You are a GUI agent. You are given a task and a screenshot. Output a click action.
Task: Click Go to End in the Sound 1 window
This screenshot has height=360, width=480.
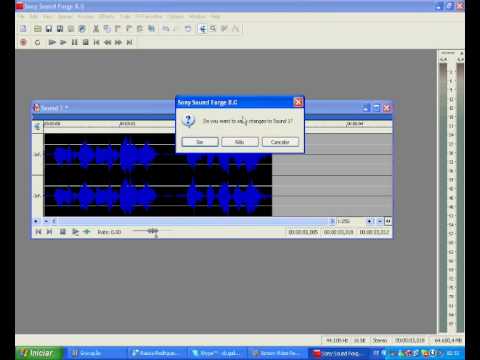pyautogui.click(x=49, y=232)
